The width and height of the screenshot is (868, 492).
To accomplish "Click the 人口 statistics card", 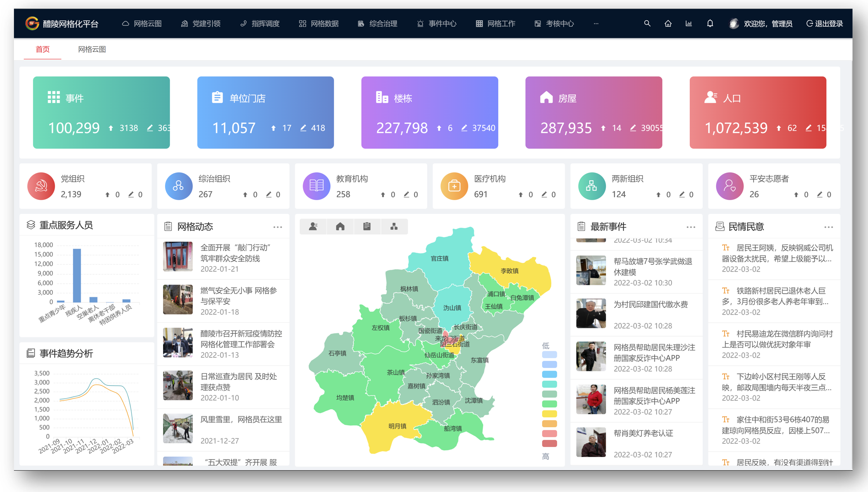I will coord(758,112).
